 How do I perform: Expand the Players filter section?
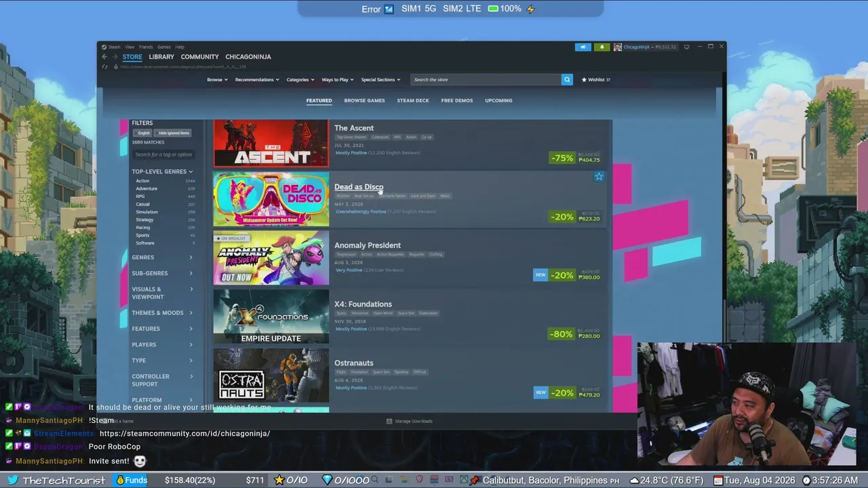click(x=162, y=344)
